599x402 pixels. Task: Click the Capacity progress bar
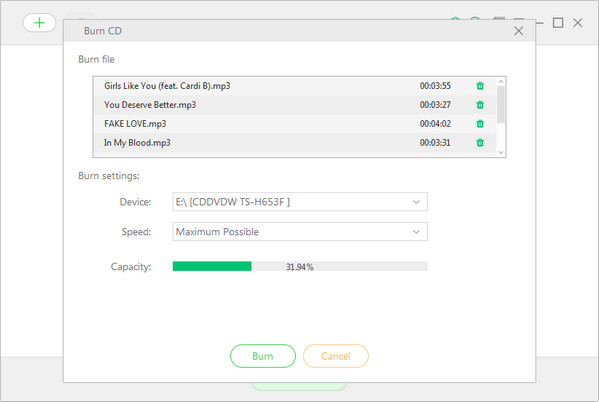pyautogui.click(x=300, y=266)
